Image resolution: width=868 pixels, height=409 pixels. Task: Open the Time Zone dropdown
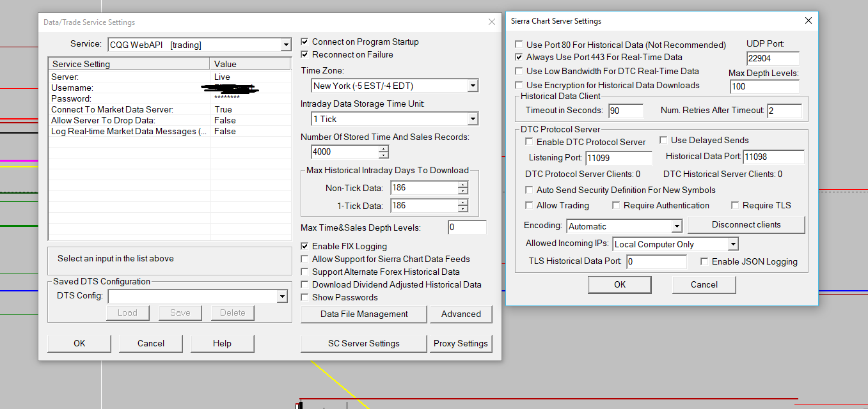pyautogui.click(x=473, y=86)
